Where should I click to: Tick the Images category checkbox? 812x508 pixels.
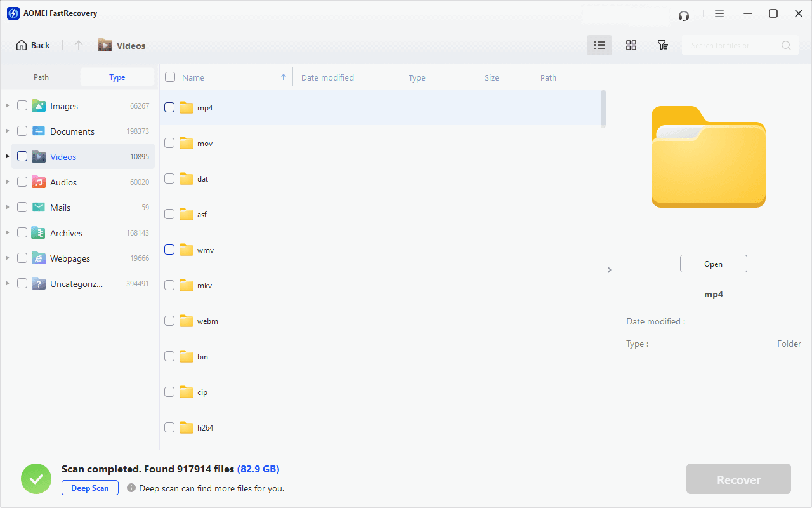(x=22, y=105)
